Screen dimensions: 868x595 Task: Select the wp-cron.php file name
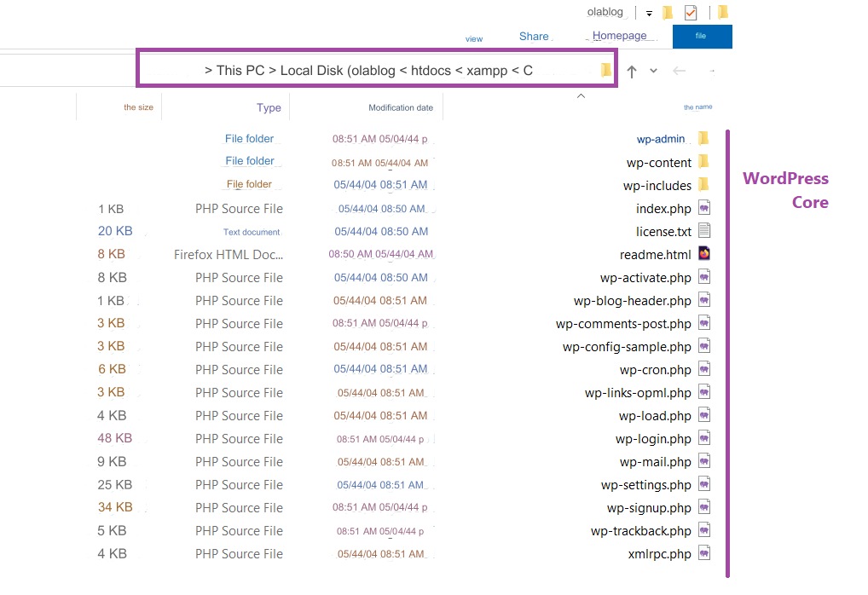tap(656, 370)
